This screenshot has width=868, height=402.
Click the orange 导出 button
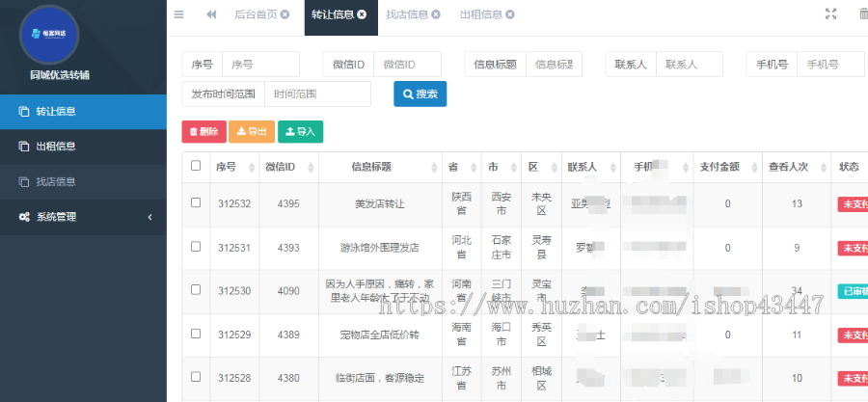click(252, 132)
